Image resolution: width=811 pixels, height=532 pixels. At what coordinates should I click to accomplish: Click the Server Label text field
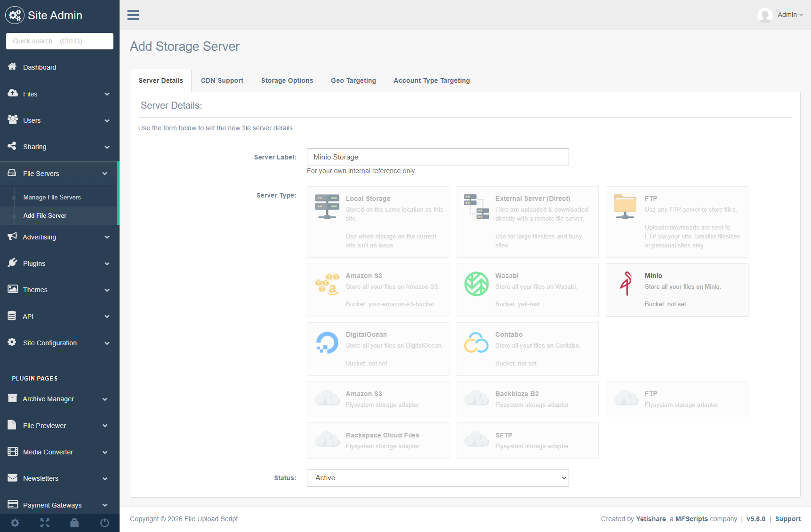[x=437, y=157]
